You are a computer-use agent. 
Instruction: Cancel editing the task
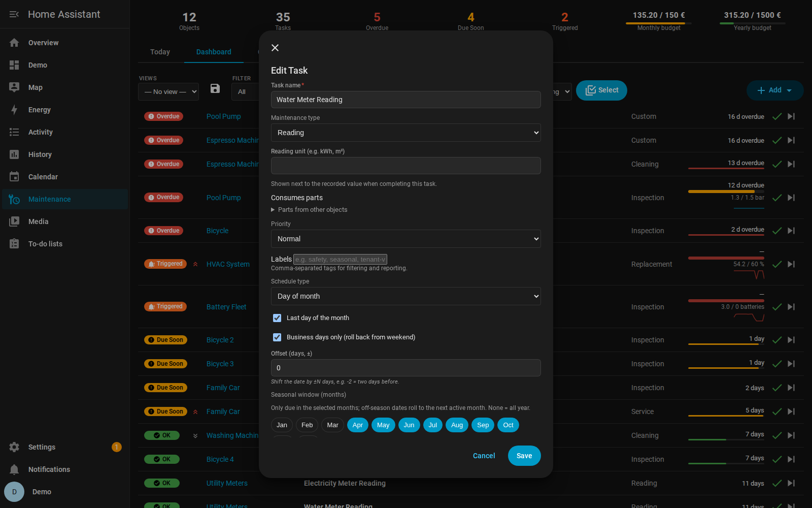[x=484, y=456]
